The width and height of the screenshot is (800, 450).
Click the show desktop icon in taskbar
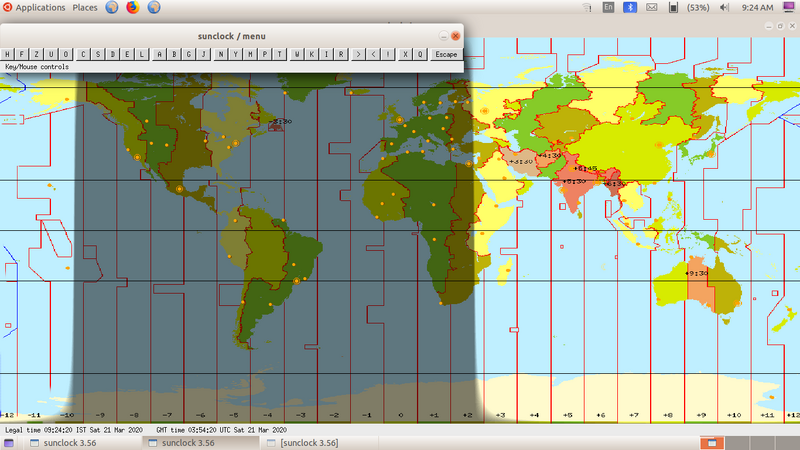[9, 443]
